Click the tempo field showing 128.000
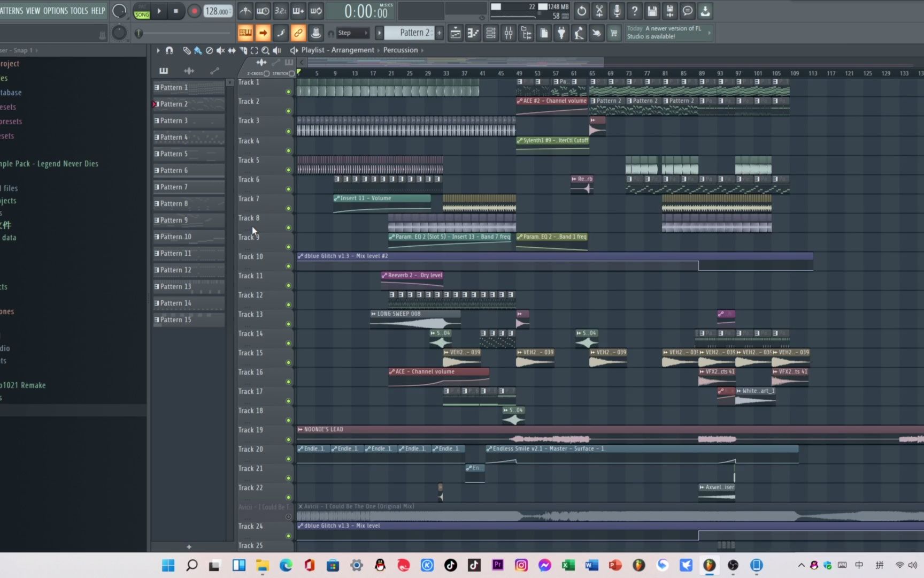Viewport: 924px width, 578px height. click(x=218, y=11)
